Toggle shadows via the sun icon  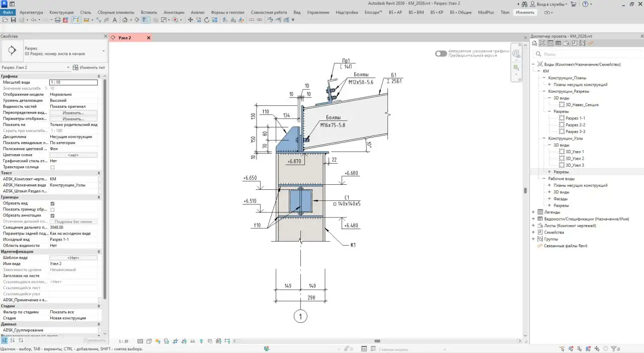pos(157,341)
